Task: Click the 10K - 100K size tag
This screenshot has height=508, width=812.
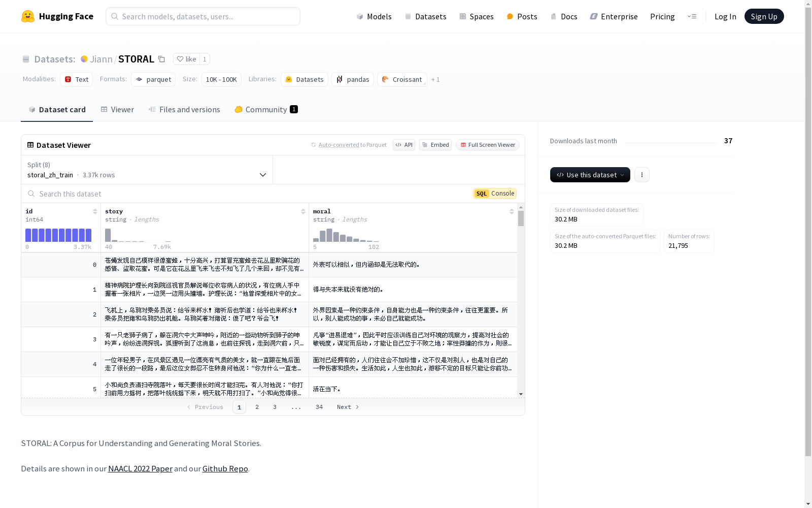Action: (221, 79)
